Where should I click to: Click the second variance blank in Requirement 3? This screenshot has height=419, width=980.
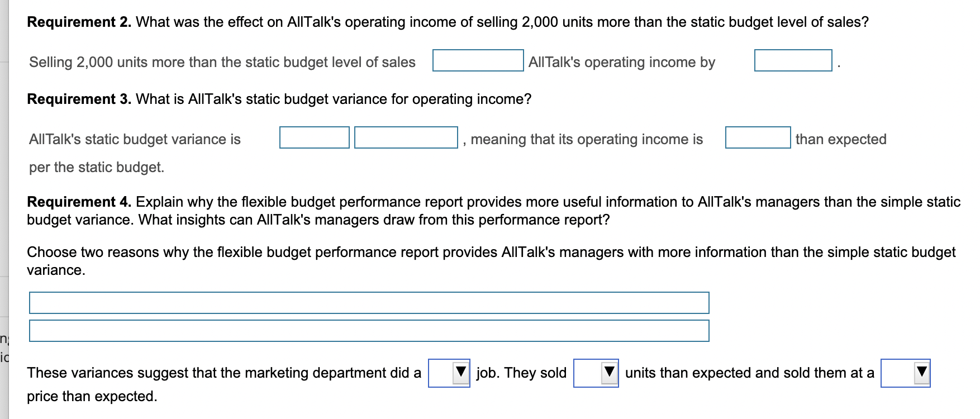pos(405,137)
